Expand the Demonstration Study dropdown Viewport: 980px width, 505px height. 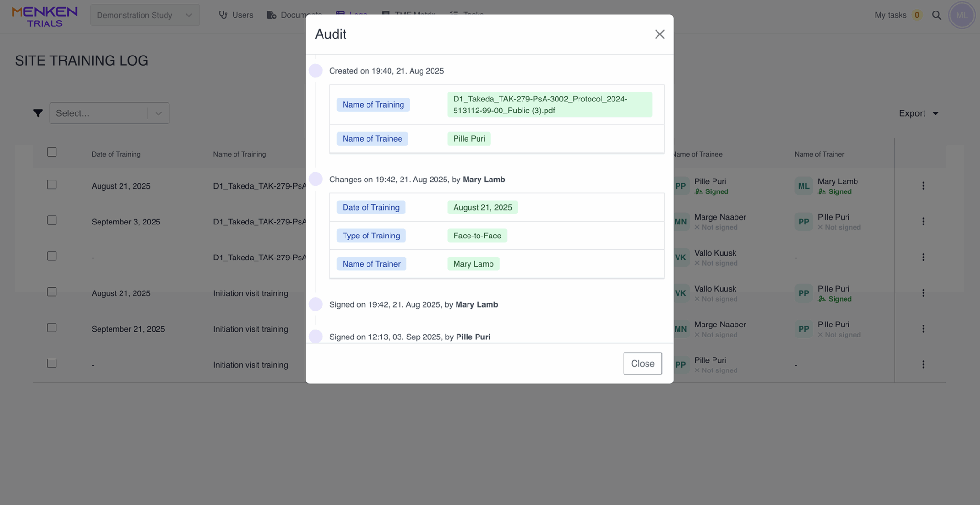189,15
